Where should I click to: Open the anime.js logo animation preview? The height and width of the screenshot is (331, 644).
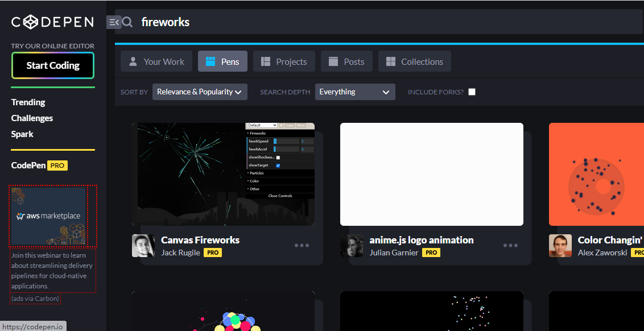click(x=432, y=174)
